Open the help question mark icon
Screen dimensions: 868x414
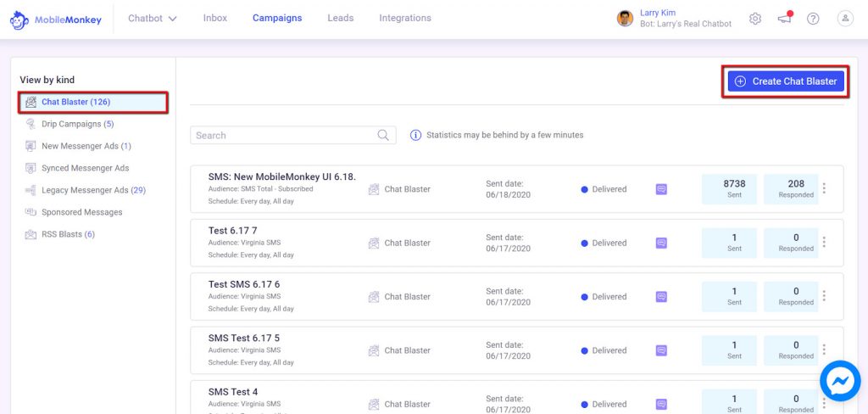click(x=813, y=19)
